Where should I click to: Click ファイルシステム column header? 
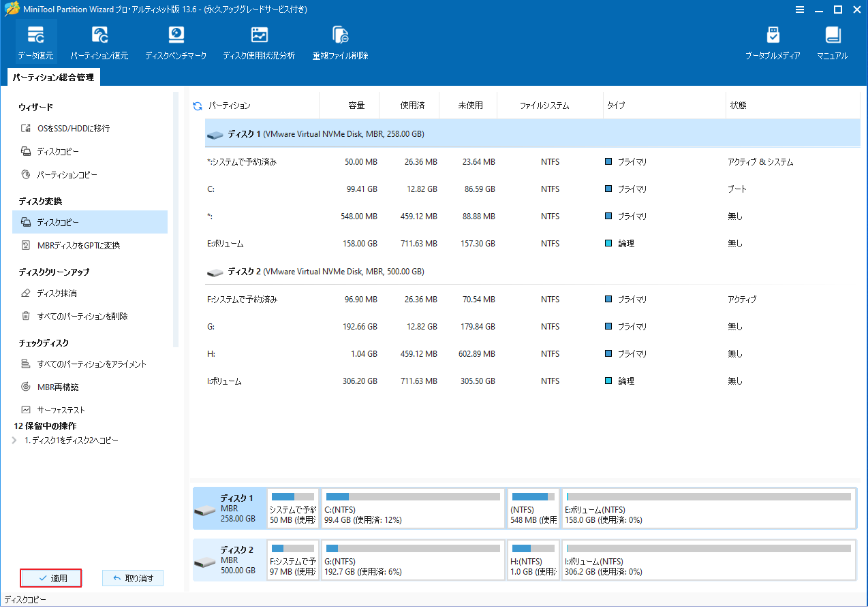tap(550, 106)
